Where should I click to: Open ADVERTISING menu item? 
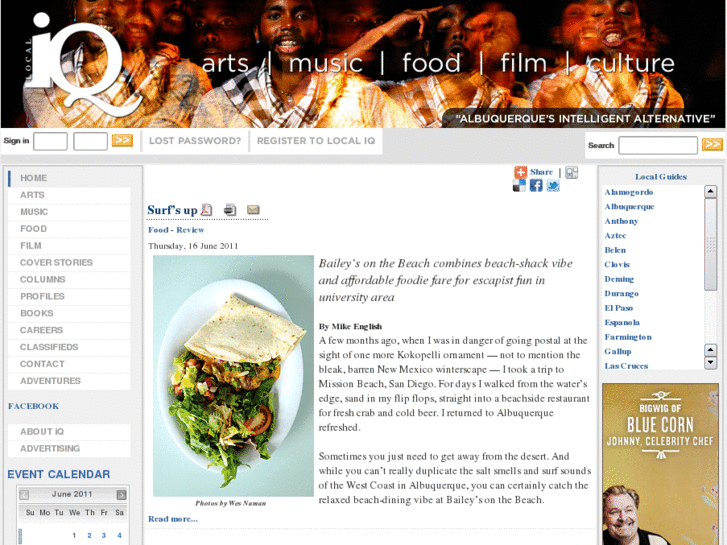click(69, 449)
